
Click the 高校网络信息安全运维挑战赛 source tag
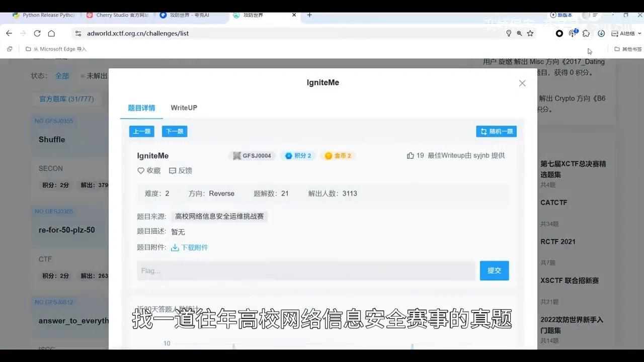[x=219, y=216]
